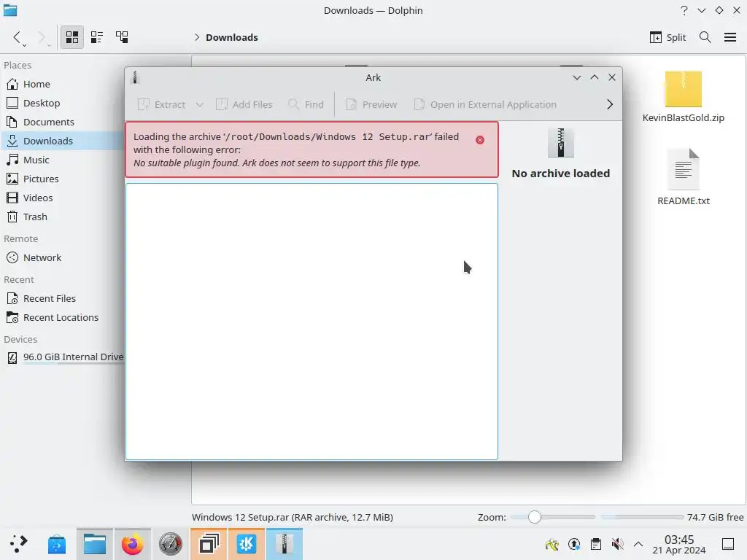Open system monitor gauge icon in taskbar
Viewport: 747px width, 560px height.
click(x=170, y=544)
